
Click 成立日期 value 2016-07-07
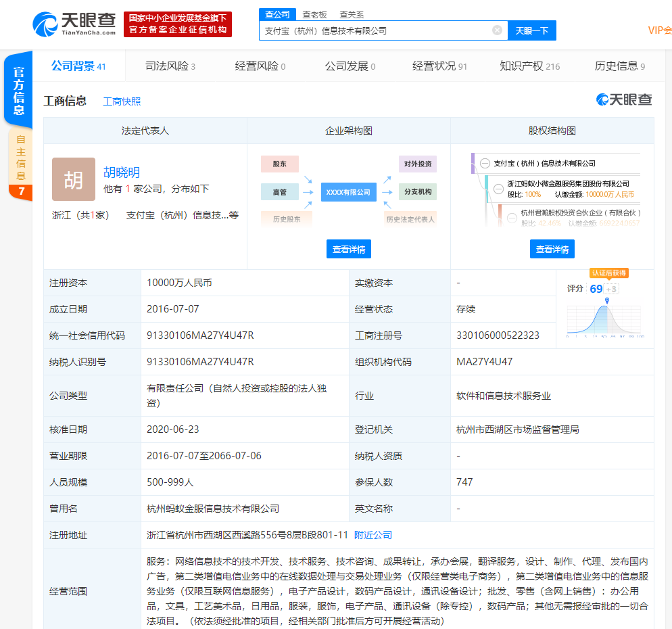click(x=172, y=309)
